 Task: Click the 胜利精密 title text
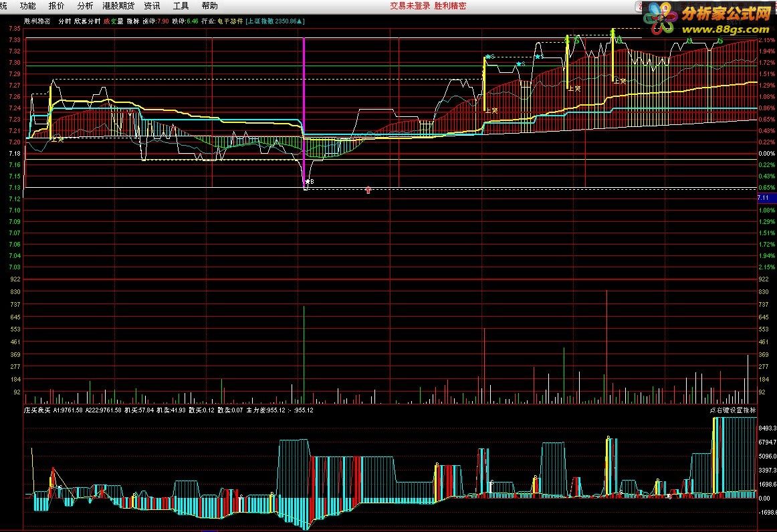(x=450, y=6)
